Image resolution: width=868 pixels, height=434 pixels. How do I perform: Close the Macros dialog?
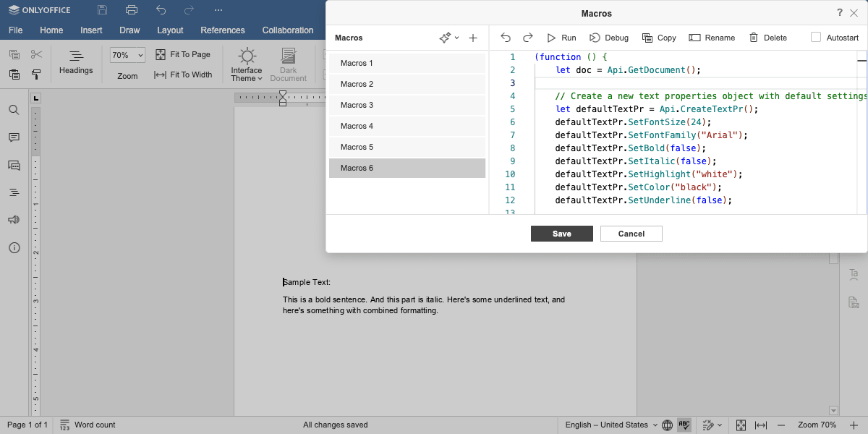click(854, 13)
